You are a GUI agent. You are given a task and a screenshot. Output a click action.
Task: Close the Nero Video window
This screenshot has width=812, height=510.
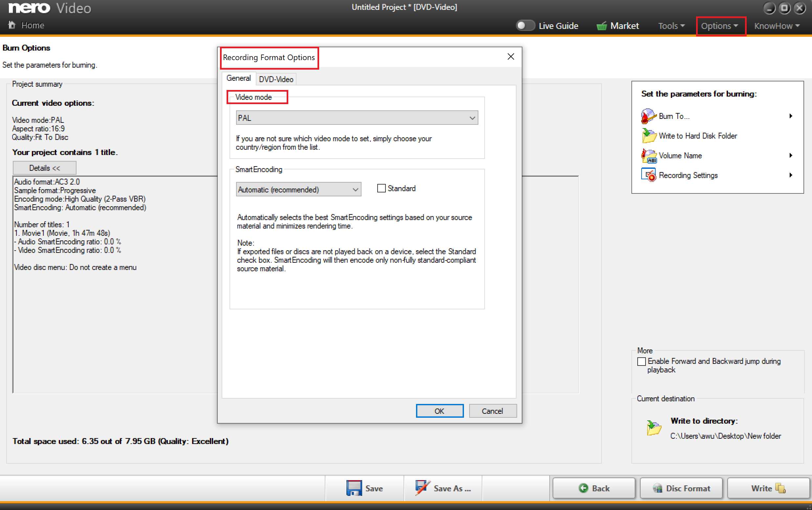coord(800,8)
